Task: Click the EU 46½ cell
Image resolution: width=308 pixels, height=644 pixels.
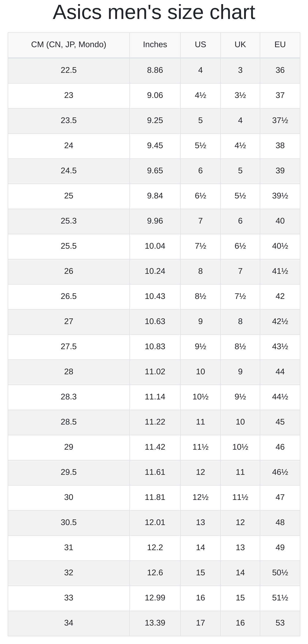Action: tap(280, 472)
